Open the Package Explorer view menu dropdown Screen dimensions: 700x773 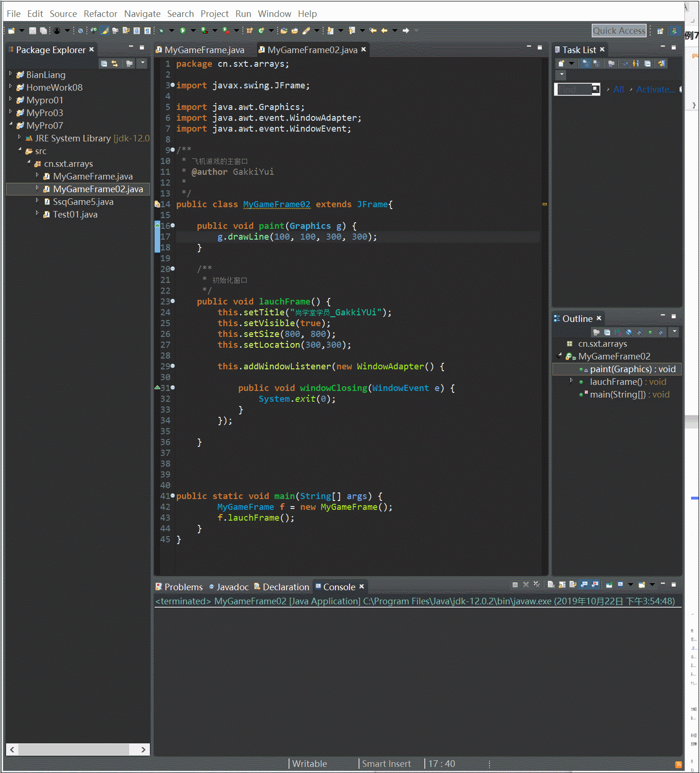(143, 63)
